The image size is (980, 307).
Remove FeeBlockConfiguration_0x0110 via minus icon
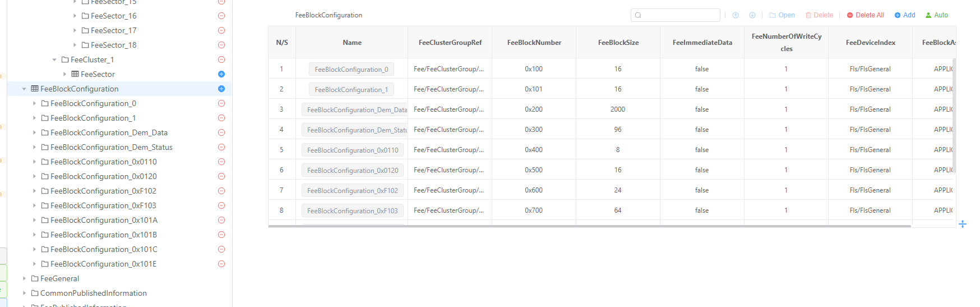pyautogui.click(x=221, y=162)
